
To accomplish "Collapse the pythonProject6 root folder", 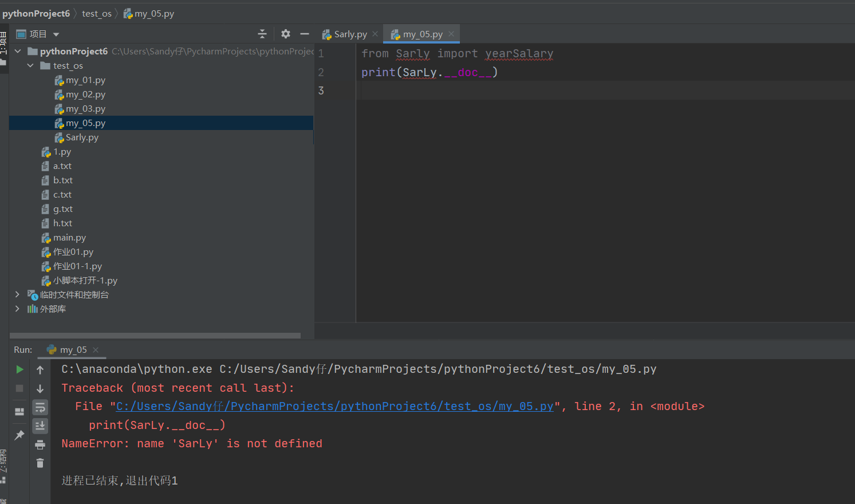I will click(x=18, y=51).
